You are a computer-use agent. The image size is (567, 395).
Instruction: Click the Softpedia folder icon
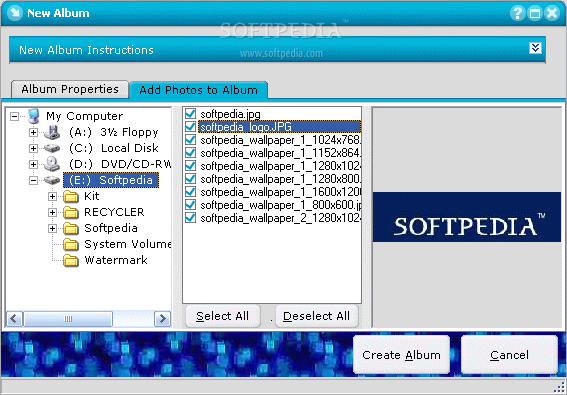pyautogui.click(x=71, y=228)
